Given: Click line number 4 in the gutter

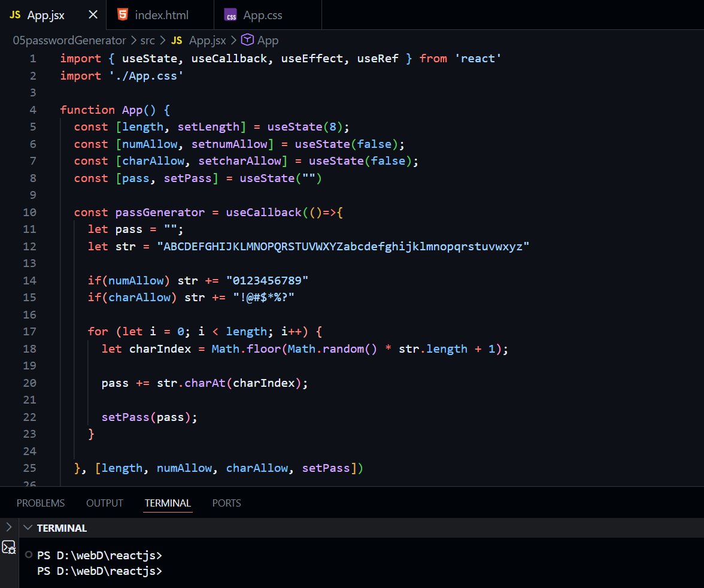Looking at the screenshot, I should (33, 110).
